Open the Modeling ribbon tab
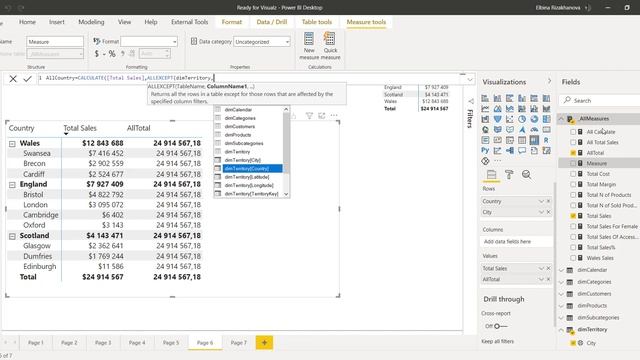The width and height of the screenshot is (640, 360). tap(91, 22)
